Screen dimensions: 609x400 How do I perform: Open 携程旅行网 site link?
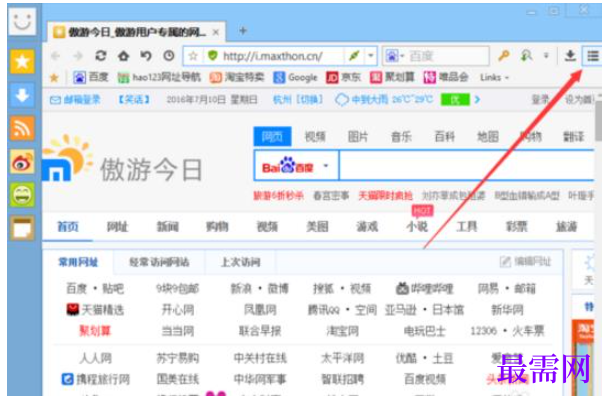(x=96, y=379)
